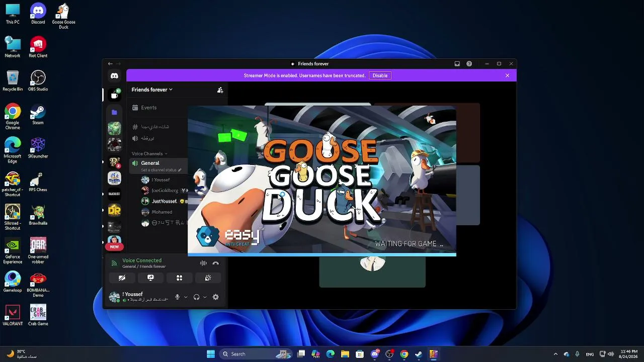The height and width of the screenshot is (362, 644).
Task: Open the server folder icon in sidebar
Action: [x=114, y=112]
